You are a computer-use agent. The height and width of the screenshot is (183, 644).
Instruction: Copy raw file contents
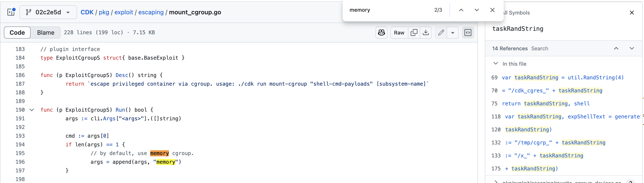click(414, 33)
